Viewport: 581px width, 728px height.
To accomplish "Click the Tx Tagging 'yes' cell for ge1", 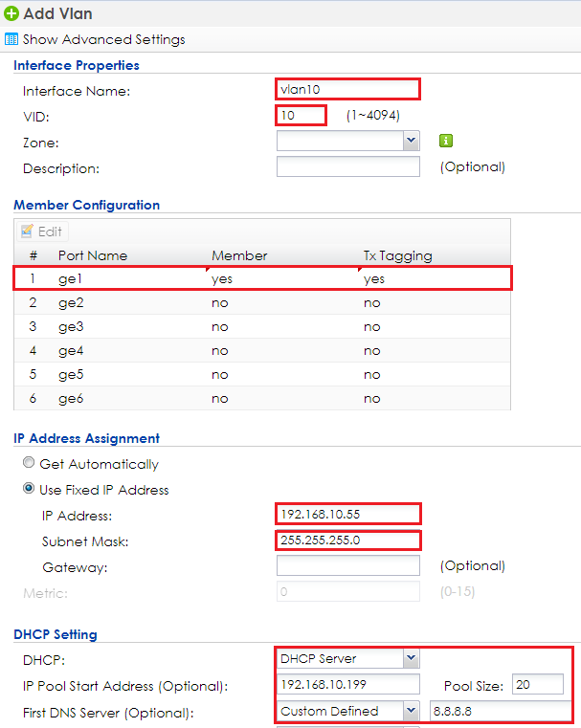I will [374, 279].
